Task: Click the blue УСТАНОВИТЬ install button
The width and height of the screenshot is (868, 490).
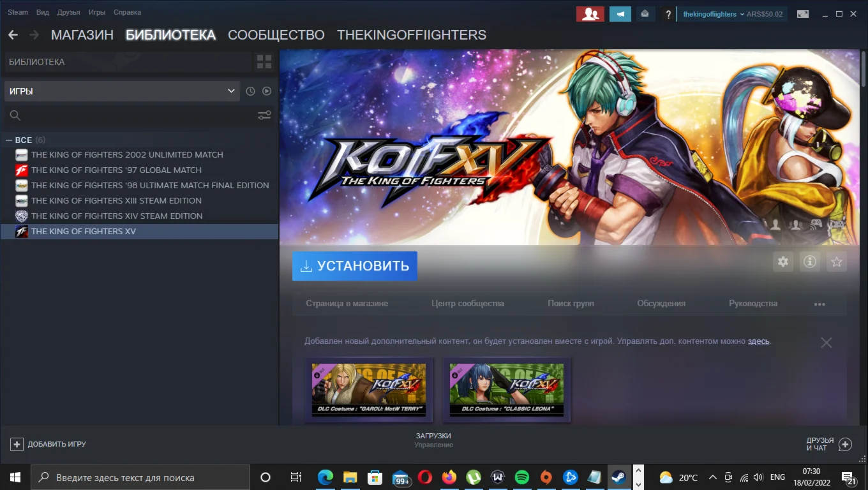Action: coord(355,266)
